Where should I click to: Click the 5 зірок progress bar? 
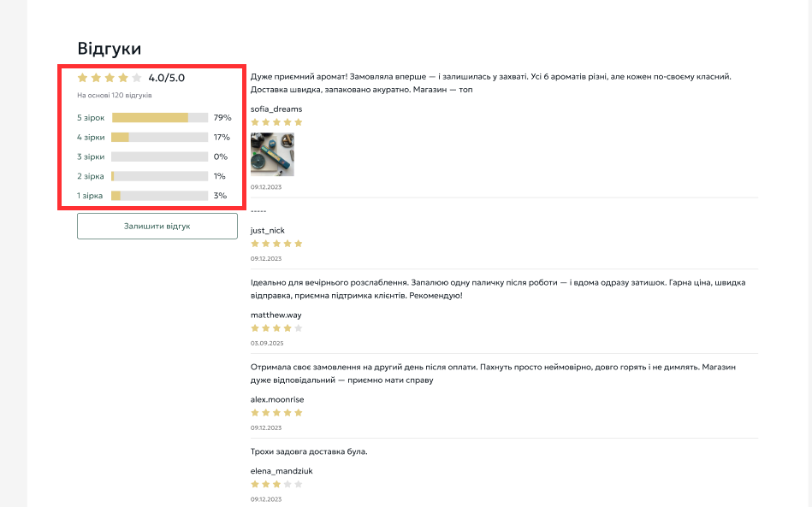(160, 117)
